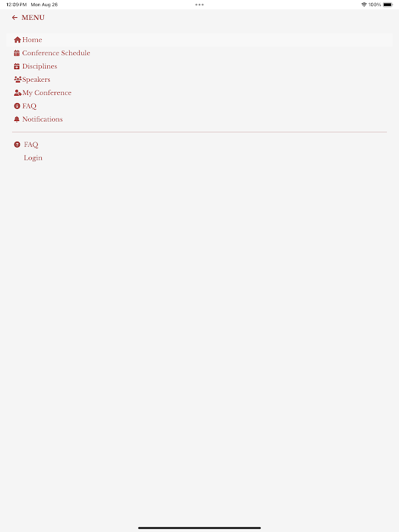Image resolution: width=399 pixels, height=532 pixels.
Task: Tap the Conference Schedule calendar icon
Action: 17,53
